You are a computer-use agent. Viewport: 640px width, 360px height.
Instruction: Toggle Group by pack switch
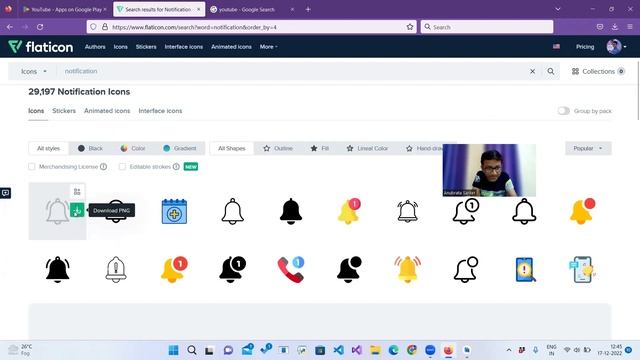click(x=563, y=111)
